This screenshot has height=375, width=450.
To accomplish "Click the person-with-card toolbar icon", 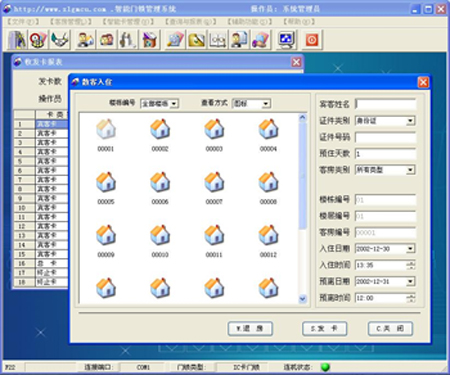I will [x=85, y=40].
